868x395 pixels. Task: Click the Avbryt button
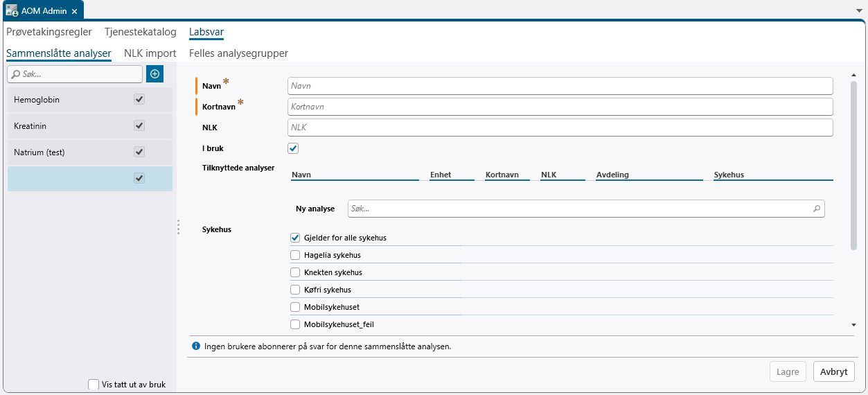[x=833, y=371]
